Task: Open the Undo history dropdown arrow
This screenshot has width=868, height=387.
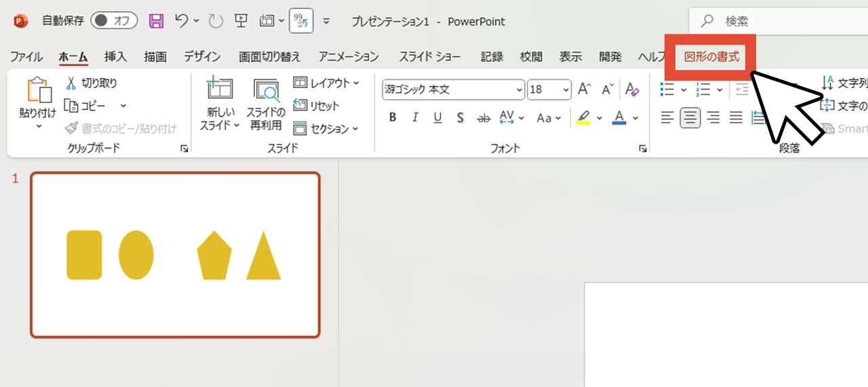Action: [x=197, y=21]
